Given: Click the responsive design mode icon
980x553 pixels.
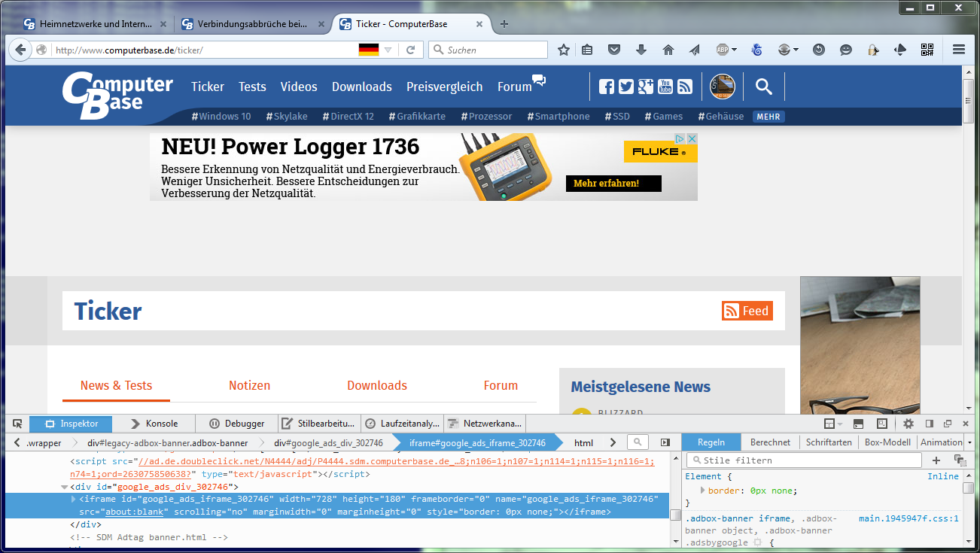Looking at the screenshot, I should 882,424.
